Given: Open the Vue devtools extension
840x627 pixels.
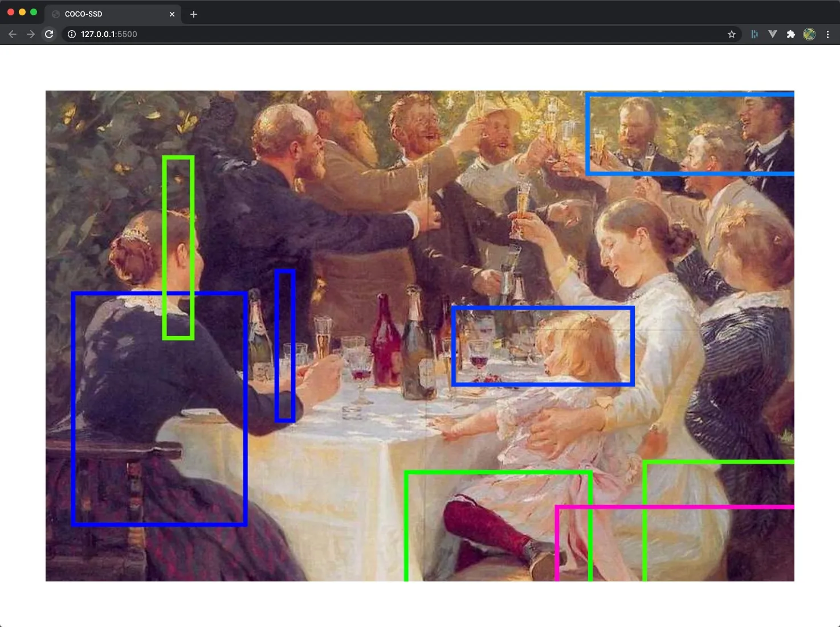Looking at the screenshot, I should tap(773, 34).
